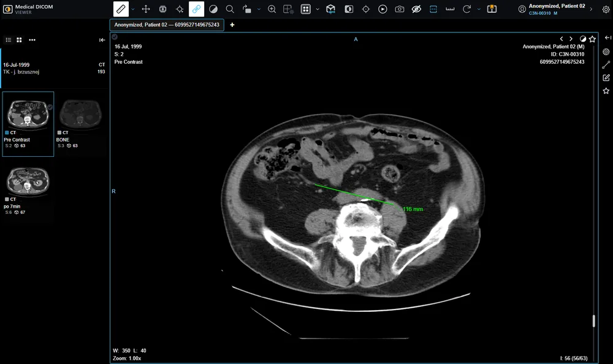Open the right sidebar favorites star
The height and width of the screenshot is (364, 613).
pos(606,91)
